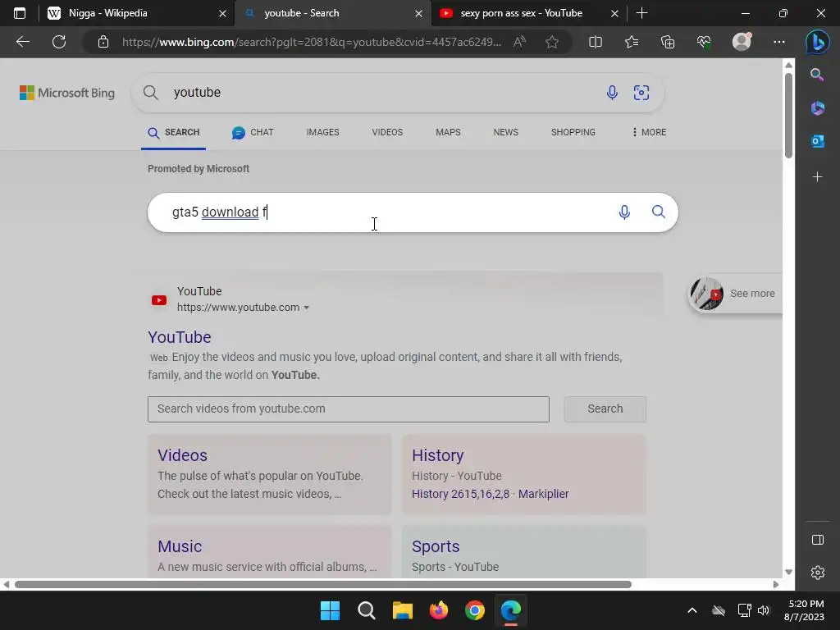Open a new tab with the plus button
This screenshot has width=840, height=630.
pyautogui.click(x=641, y=13)
